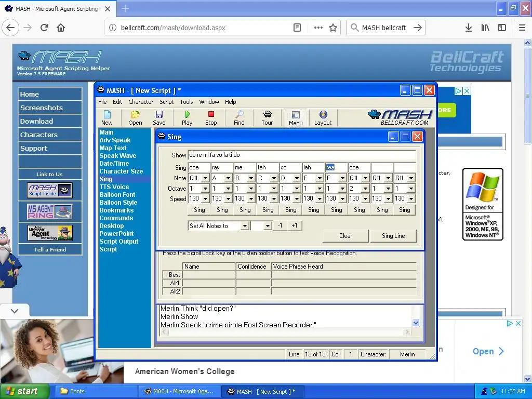Open the browser downloads arrow icon
The height and width of the screenshot is (399, 532).
(x=469, y=28)
